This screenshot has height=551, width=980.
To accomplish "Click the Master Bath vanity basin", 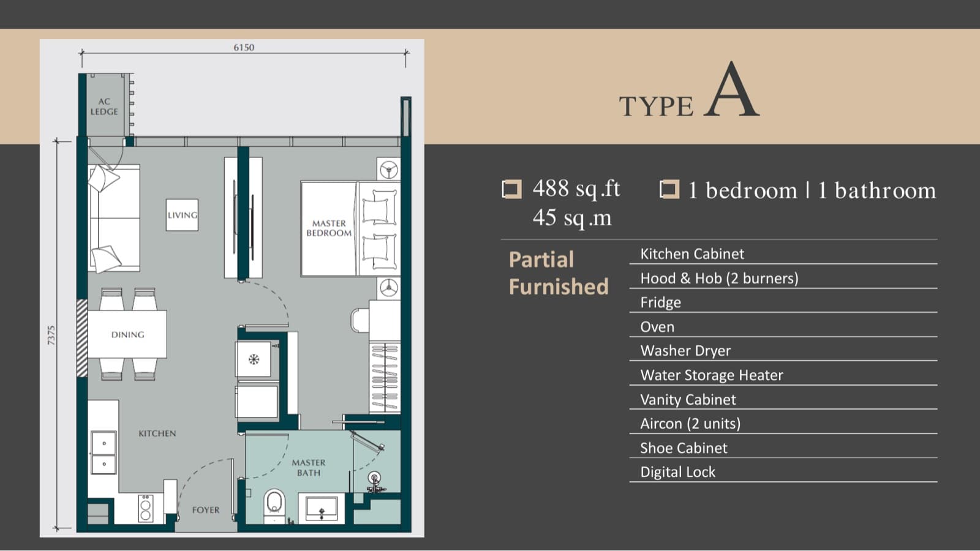I will (322, 509).
